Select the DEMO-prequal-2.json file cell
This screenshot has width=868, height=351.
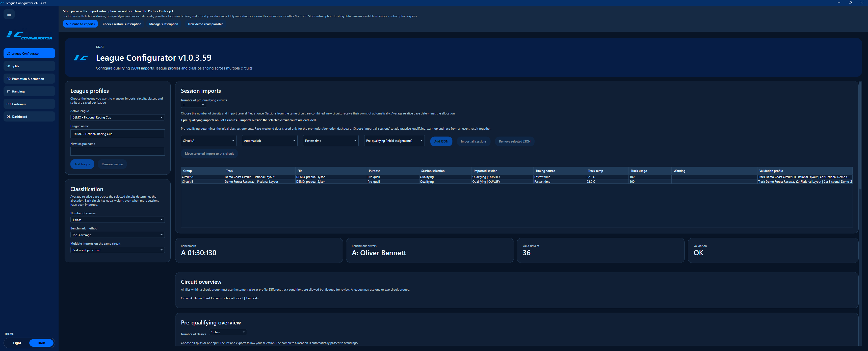[331, 182]
